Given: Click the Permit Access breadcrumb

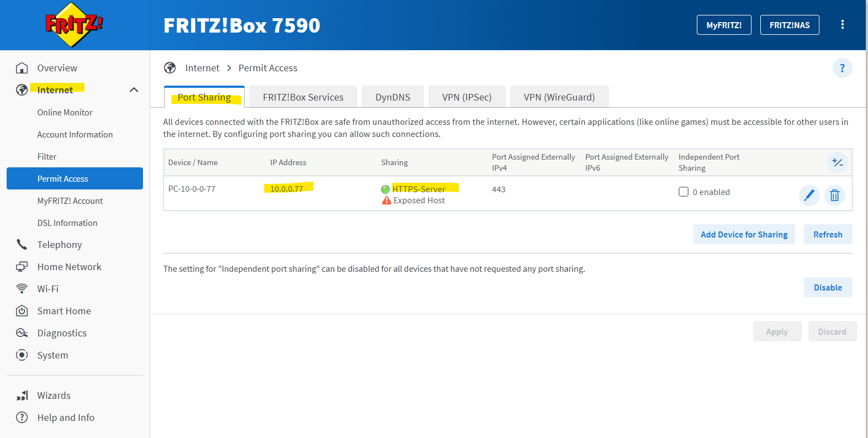Looking at the screenshot, I should [268, 68].
